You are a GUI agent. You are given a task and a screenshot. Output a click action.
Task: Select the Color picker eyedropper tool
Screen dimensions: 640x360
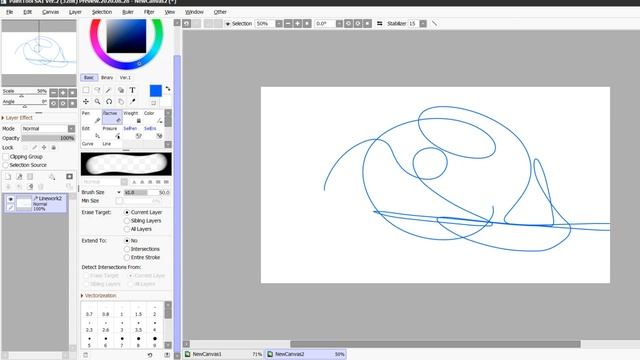tap(132, 101)
